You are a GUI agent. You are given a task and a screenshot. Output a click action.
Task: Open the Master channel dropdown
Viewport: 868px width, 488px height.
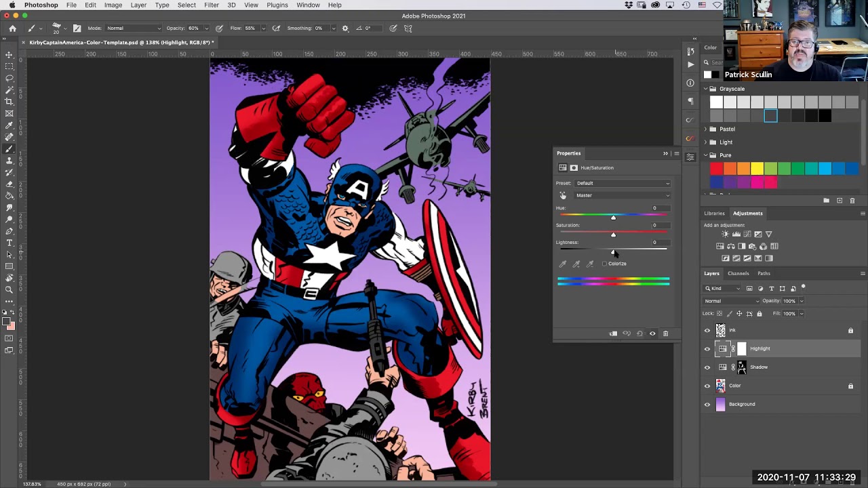tap(623, 195)
